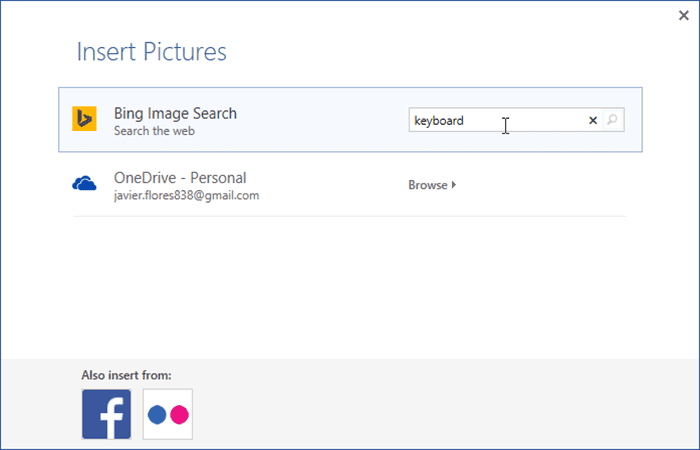Close the Insert Pictures dialog
Image resolution: width=700 pixels, height=450 pixels.
point(683,16)
